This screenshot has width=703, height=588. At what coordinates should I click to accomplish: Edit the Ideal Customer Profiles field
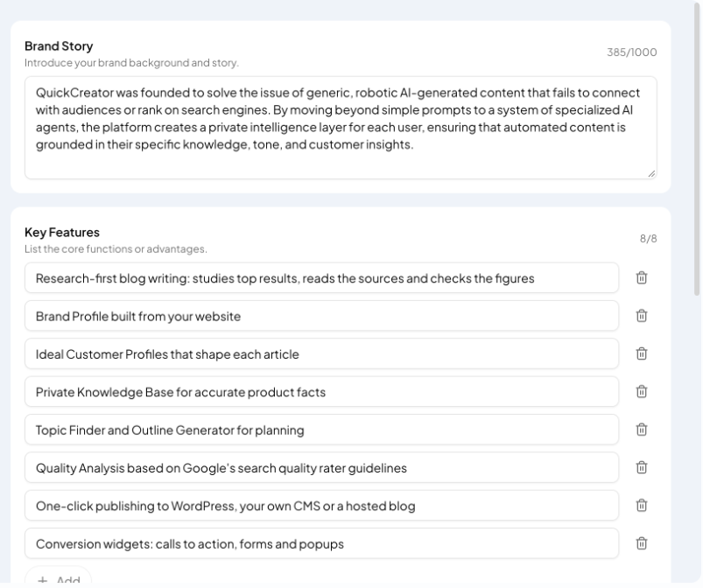pos(322,353)
